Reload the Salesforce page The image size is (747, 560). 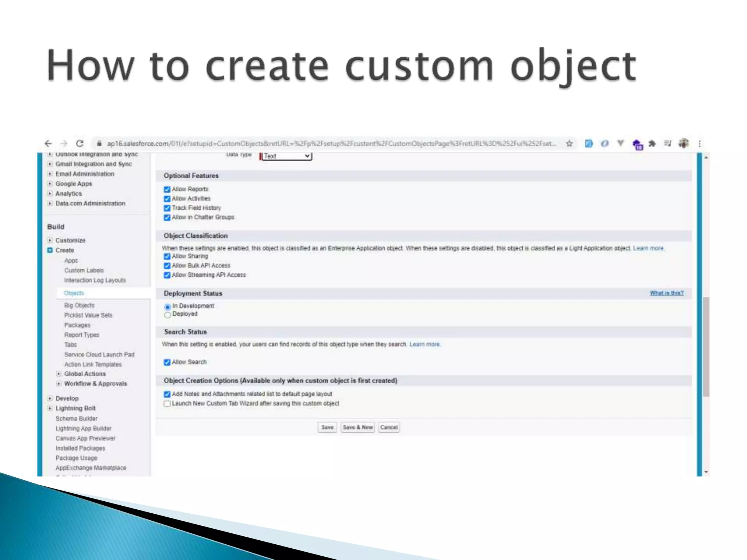tap(80, 144)
